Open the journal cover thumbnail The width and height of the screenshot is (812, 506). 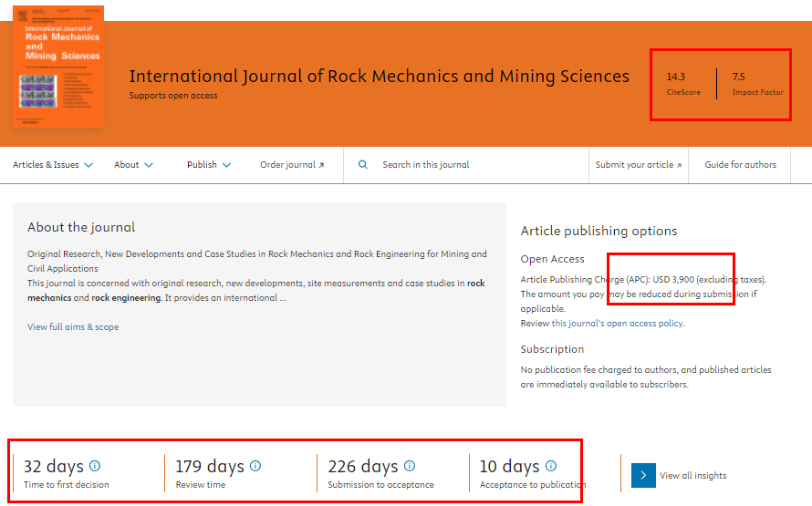click(x=58, y=67)
